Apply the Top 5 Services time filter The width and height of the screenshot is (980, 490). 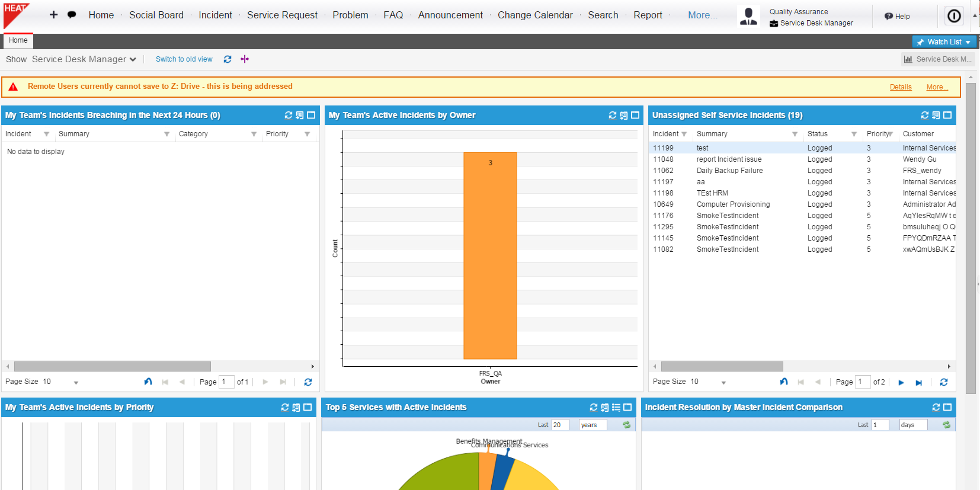(626, 425)
